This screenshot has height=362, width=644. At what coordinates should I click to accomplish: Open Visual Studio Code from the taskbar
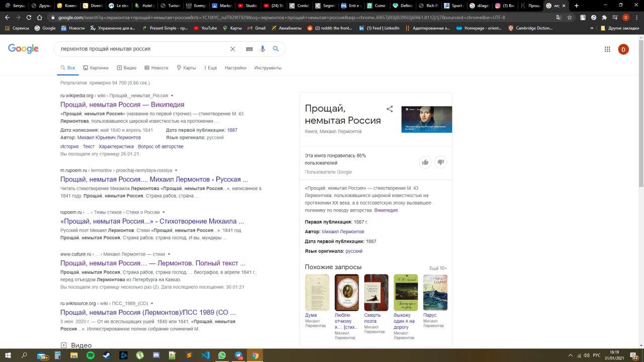pyautogui.click(x=205, y=355)
